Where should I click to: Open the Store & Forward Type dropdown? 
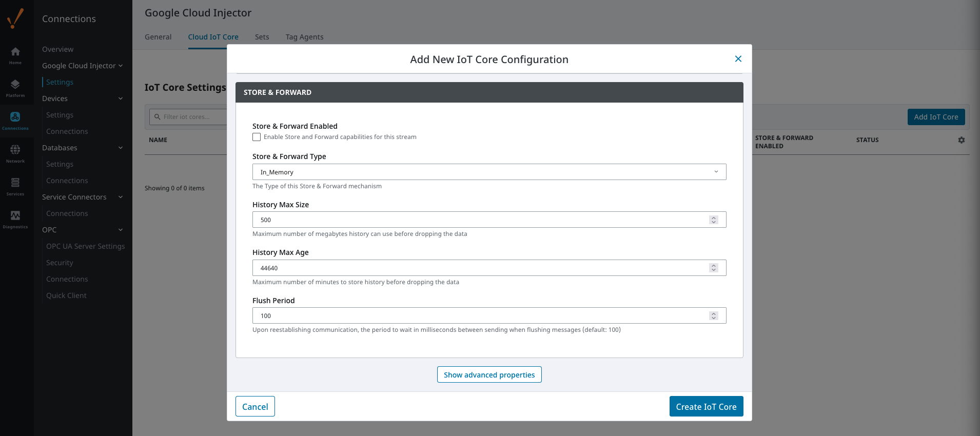tap(489, 172)
